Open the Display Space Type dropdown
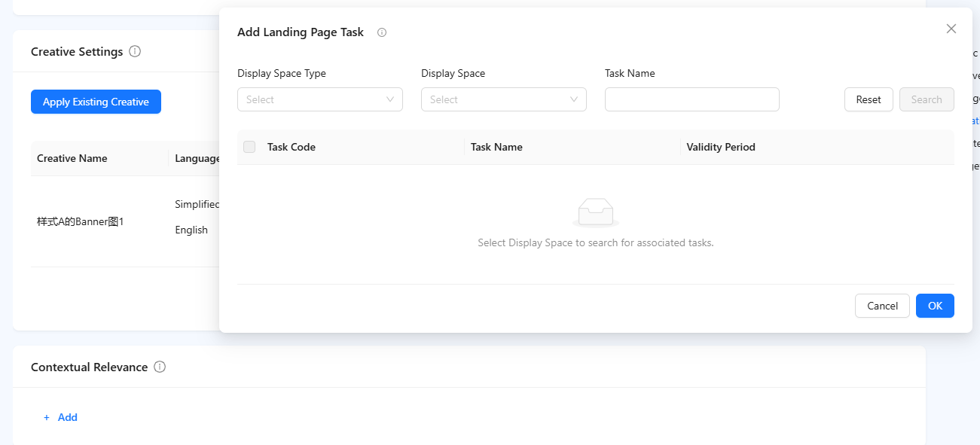 pyautogui.click(x=320, y=99)
